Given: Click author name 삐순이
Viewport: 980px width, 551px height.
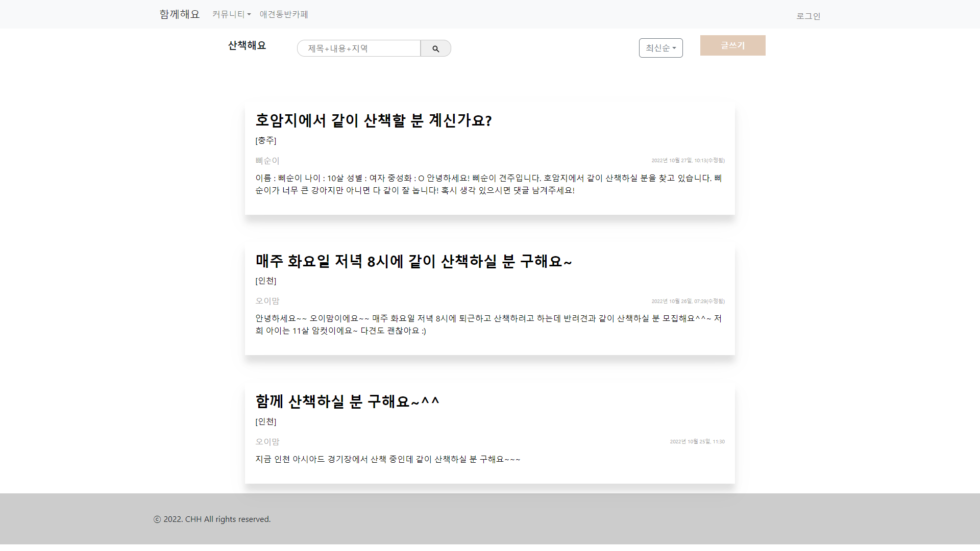Looking at the screenshot, I should point(267,161).
